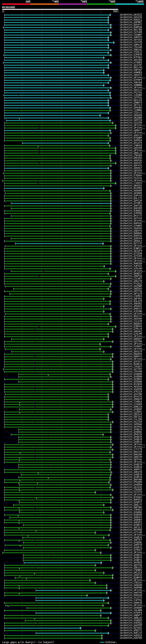This screenshot has height=644, width=146.
Task: Select hit label UniRef100_C6SYU5
Action: pyautogui.click(x=131, y=42)
